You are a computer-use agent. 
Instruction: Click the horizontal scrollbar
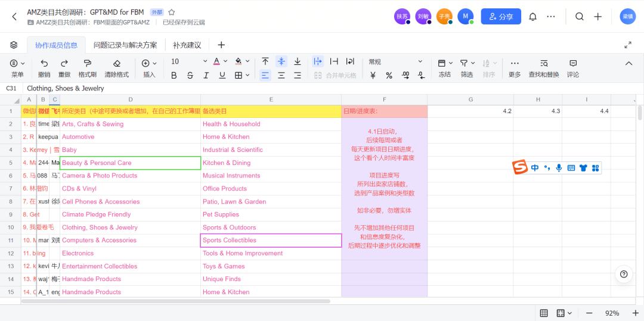175,301
